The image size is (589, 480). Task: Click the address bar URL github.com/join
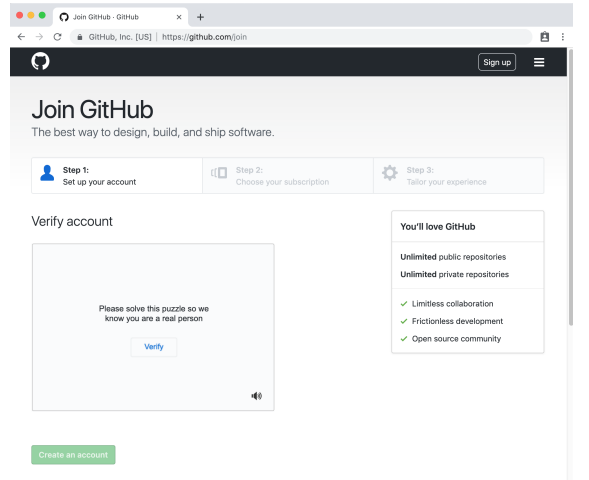coord(204,37)
